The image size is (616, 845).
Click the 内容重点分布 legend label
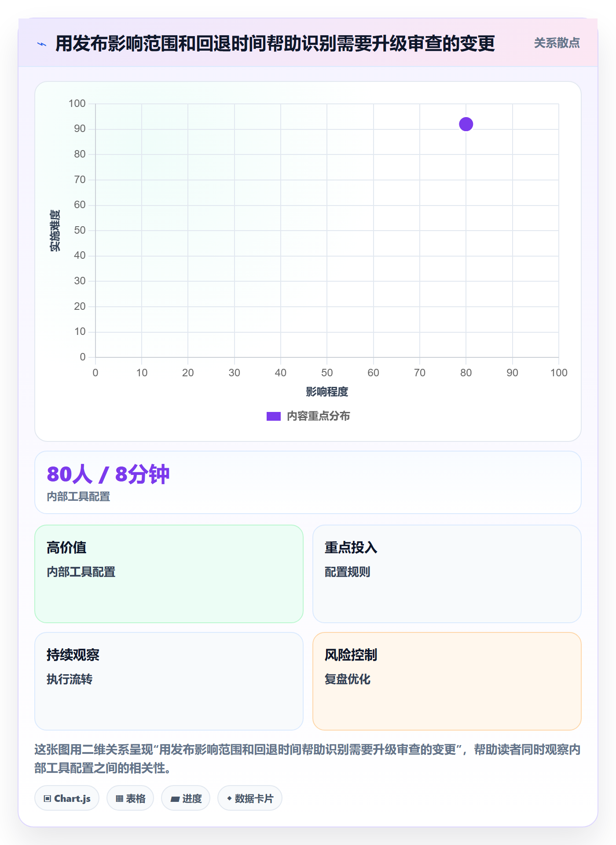click(x=318, y=416)
